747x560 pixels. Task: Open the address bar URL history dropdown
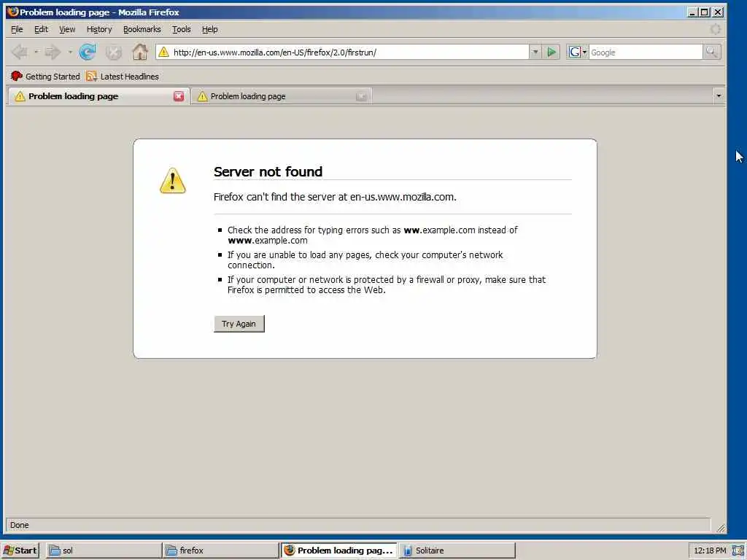pyautogui.click(x=535, y=52)
